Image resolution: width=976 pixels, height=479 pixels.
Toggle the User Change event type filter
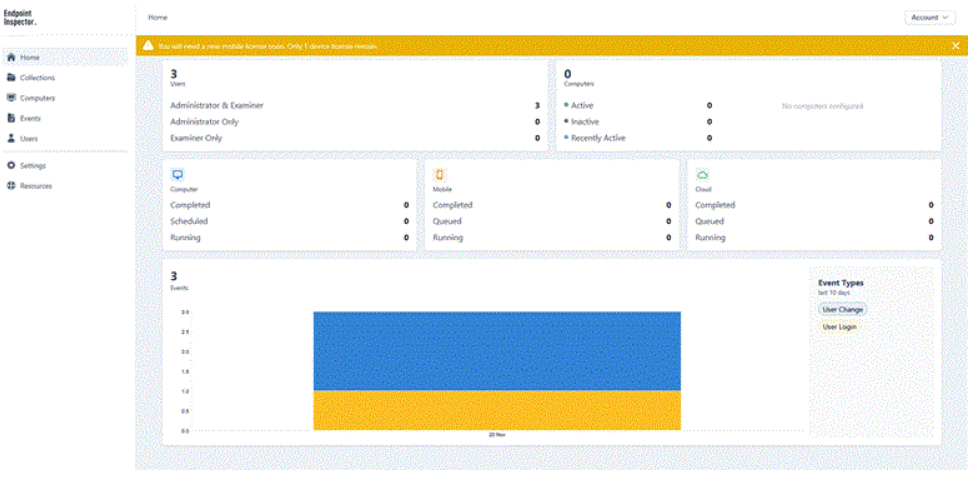point(842,310)
